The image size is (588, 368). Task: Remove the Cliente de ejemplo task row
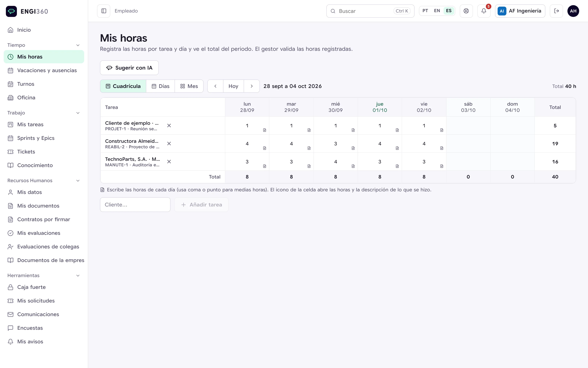(169, 126)
